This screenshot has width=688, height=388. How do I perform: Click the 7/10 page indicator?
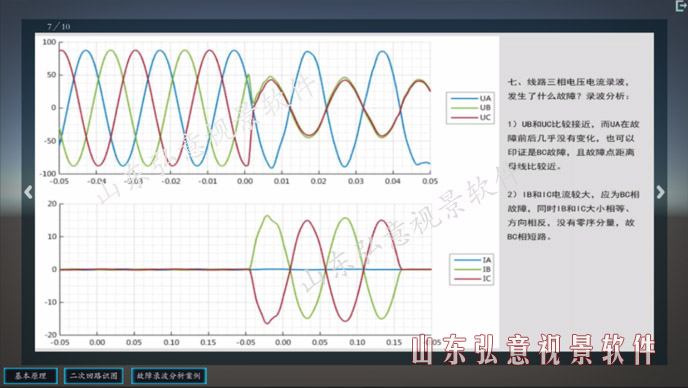tap(58, 26)
